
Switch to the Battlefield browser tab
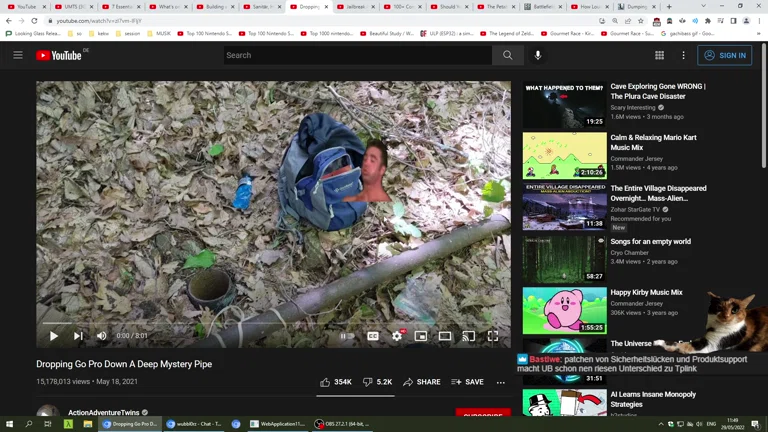pos(544,7)
